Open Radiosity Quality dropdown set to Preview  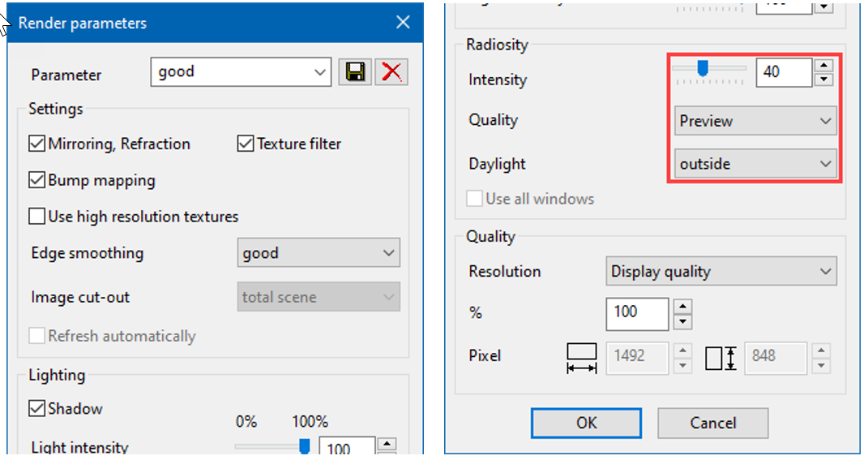point(755,121)
